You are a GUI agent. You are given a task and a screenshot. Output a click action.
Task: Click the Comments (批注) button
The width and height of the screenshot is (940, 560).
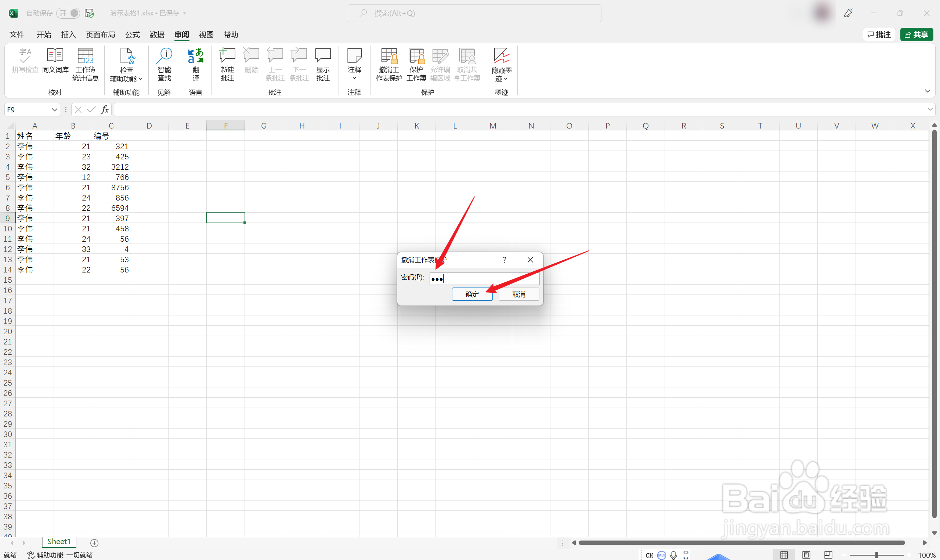click(x=879, y=35)
